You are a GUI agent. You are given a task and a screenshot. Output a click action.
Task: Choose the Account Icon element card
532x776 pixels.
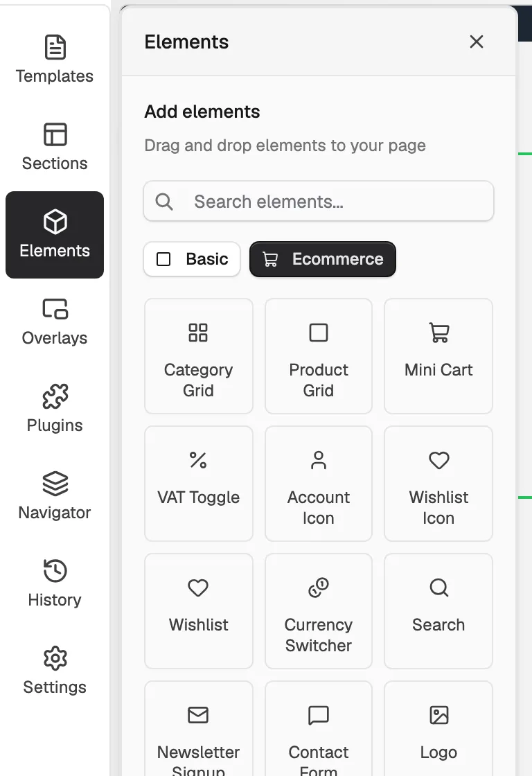click(x=319, y=484)
